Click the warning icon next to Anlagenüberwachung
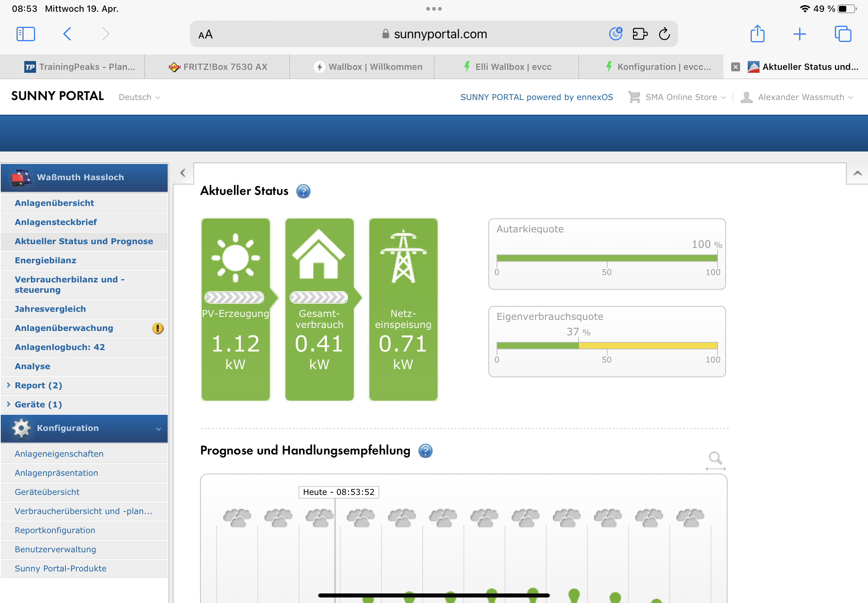 pyautogui.click(x=157, y=328)
